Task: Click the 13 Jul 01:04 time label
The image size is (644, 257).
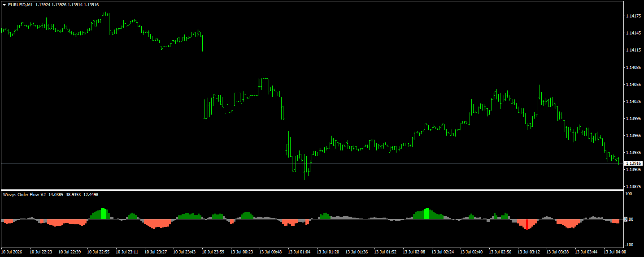Action: tap(299, 252)
